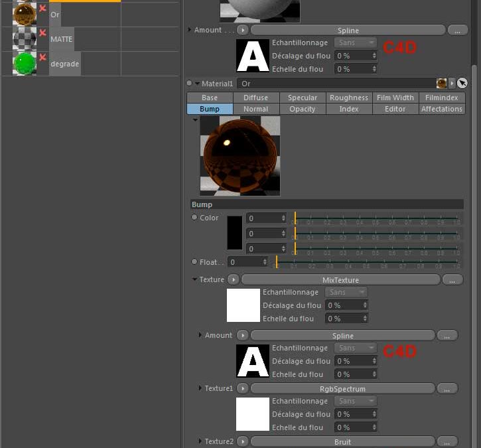
Task: Open the arrow menu next to RgbSpectrum
Action: (243, 388)
